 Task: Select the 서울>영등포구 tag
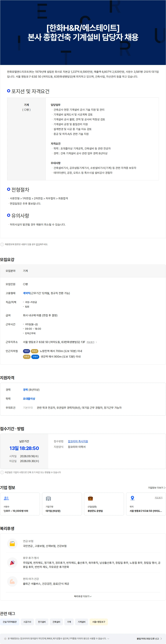click(x=99, y=622)
